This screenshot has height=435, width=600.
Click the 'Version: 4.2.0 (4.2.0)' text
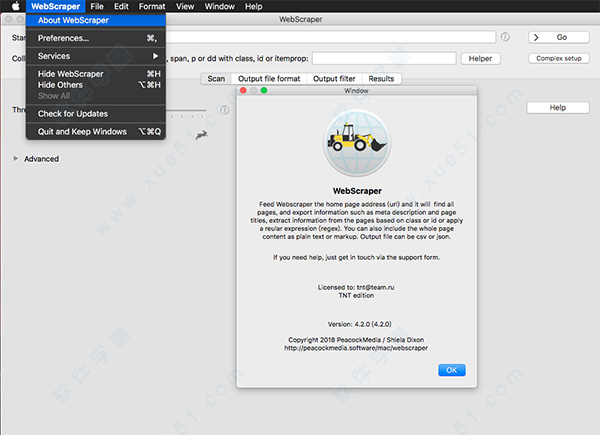(x=359, y=324)
